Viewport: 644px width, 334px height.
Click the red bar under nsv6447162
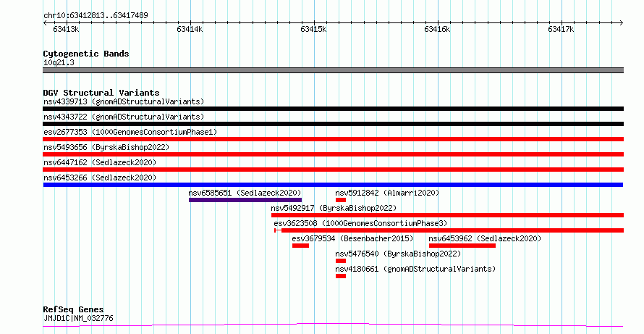point(333,170)
